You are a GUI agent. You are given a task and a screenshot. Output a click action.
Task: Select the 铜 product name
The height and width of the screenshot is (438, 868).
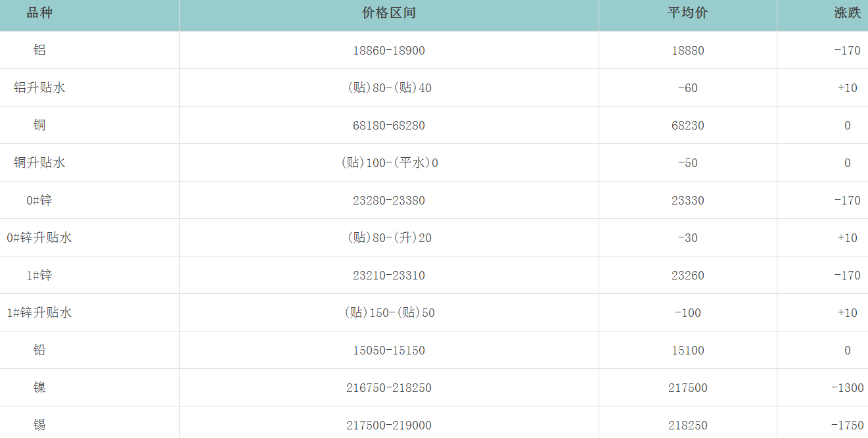tap(39, 126)
